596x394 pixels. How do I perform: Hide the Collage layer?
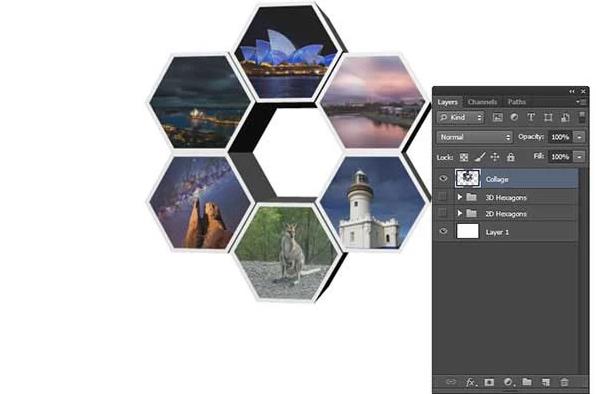click(x=443, y=179)
